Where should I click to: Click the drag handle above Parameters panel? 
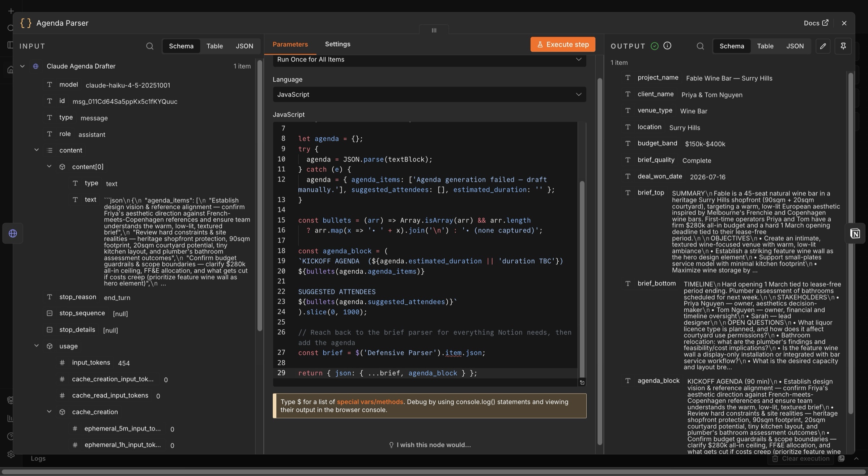pyautogui.click(x=434, y=30)
